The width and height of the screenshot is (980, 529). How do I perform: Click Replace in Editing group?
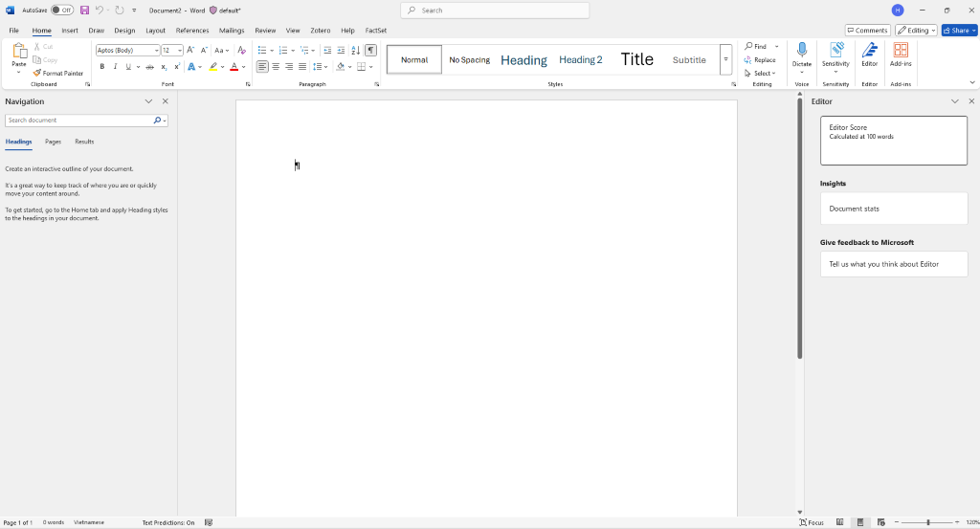coord(760,60)
